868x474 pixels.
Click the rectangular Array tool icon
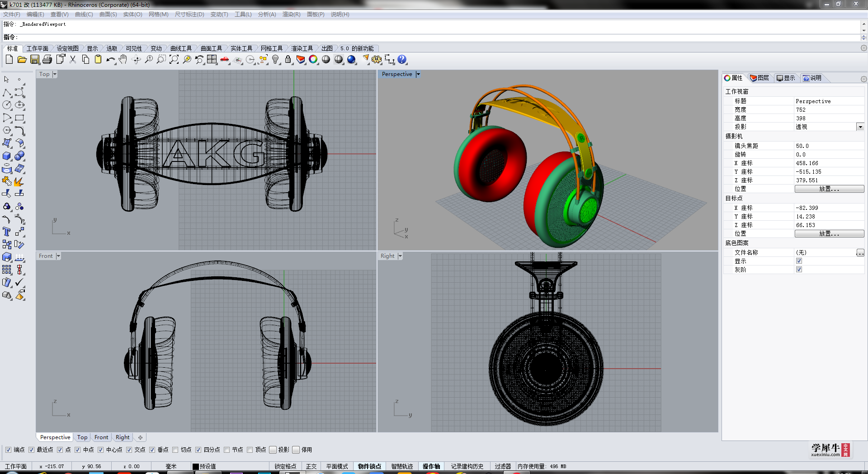(7, 270)
